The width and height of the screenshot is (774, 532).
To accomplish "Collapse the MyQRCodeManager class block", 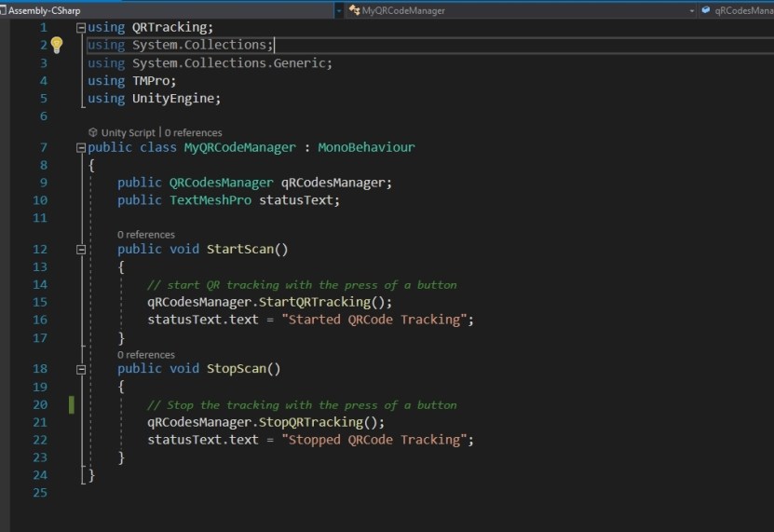I will (x=81, y=148).
